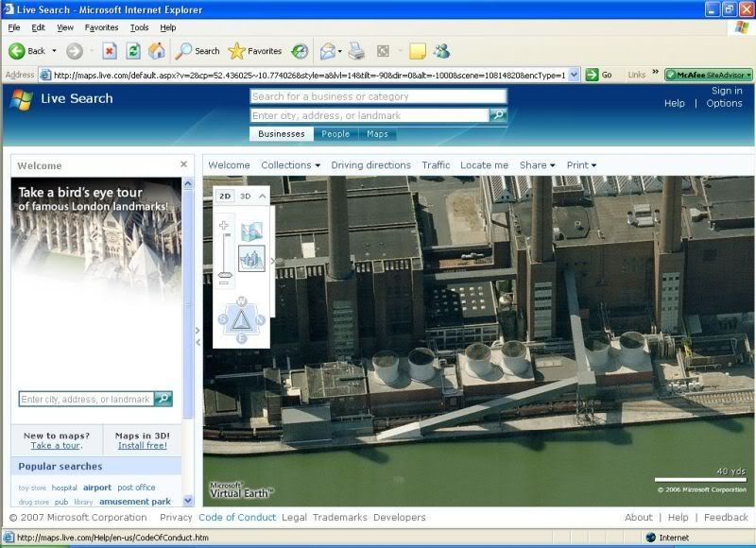Open the Collections dropdown

coord(291,164)
